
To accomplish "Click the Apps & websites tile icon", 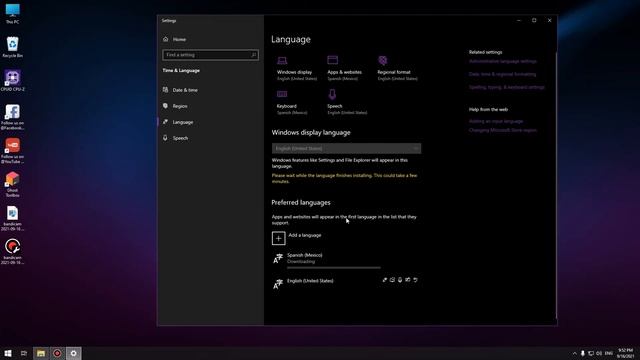I will [332, 60].
